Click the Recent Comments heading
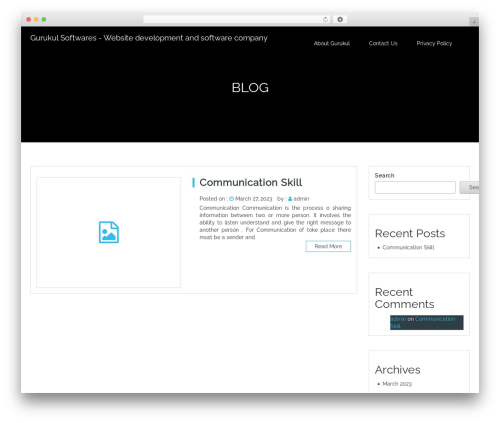 coord(405,298)
